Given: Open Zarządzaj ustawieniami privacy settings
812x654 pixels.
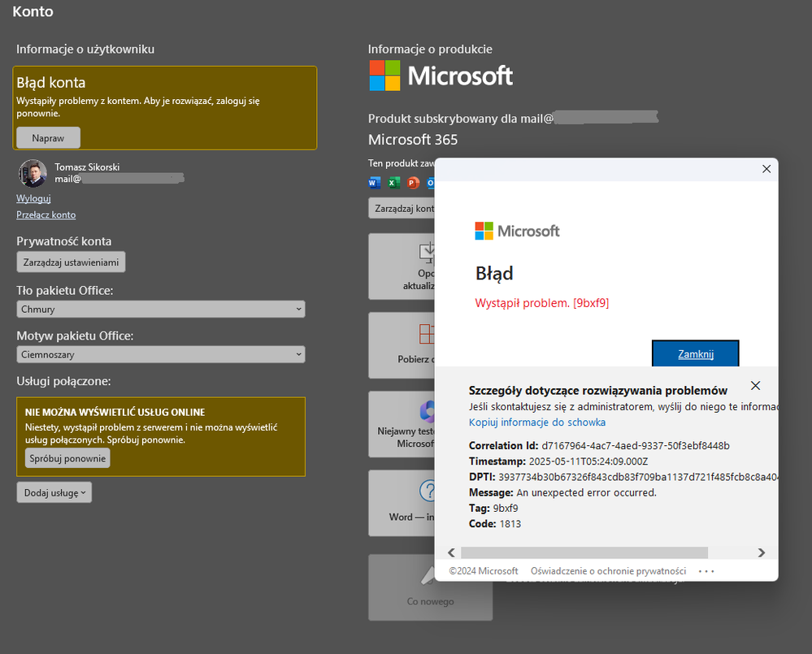Looking at the screenshot, I should point(71,262).
